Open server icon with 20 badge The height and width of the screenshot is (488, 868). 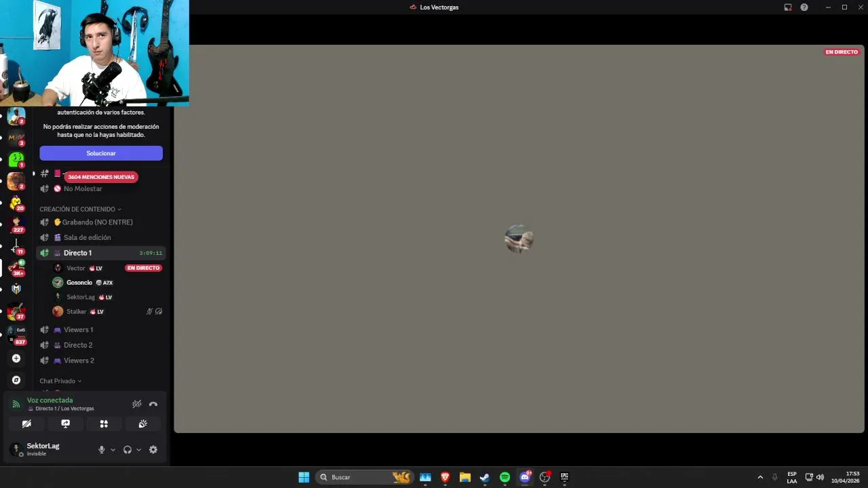tap(16, 203)
